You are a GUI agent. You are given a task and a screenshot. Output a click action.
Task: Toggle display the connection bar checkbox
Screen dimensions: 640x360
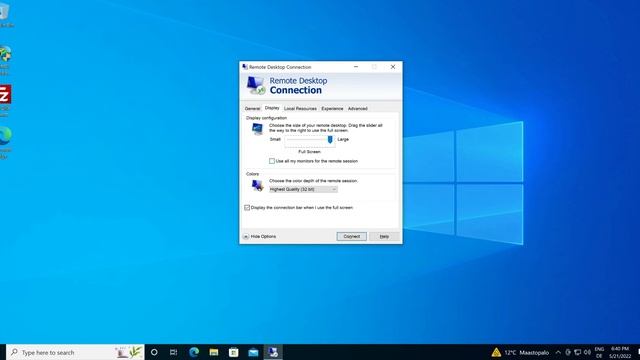tap(247, 208)
